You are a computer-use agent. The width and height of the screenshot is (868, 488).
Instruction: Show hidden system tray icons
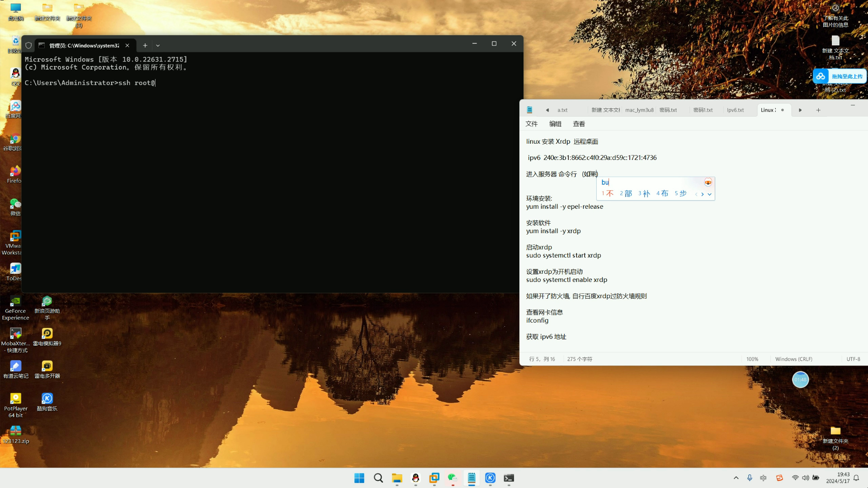pos(736,478)
